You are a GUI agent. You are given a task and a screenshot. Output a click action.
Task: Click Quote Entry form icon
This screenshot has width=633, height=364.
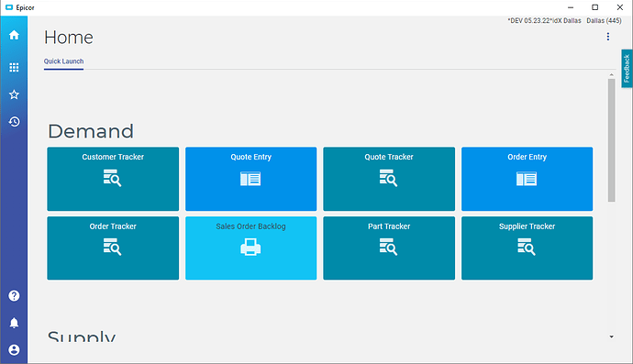pos(250,179)
